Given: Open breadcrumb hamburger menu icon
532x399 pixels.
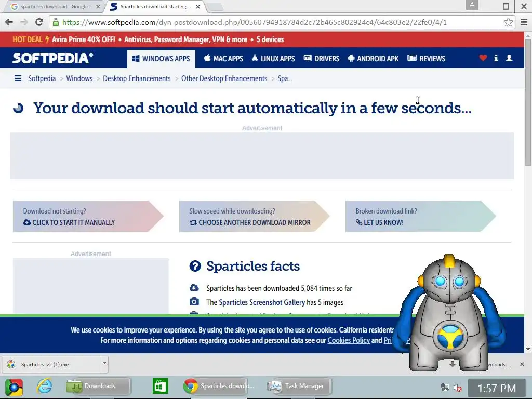Looking at the screenshot, I should click(18, 78).
